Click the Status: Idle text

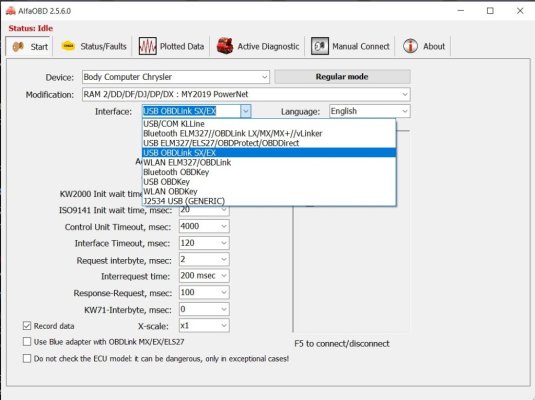point(31,28)
